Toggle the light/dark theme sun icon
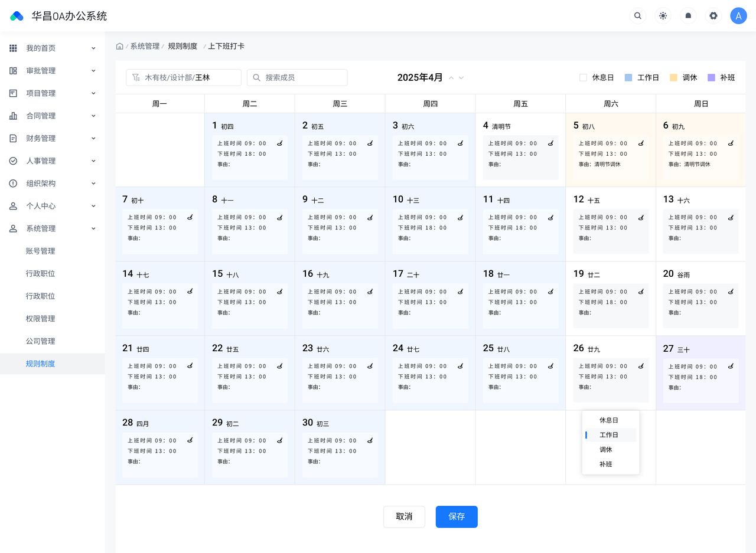756x553 pixels. (663, 16)
